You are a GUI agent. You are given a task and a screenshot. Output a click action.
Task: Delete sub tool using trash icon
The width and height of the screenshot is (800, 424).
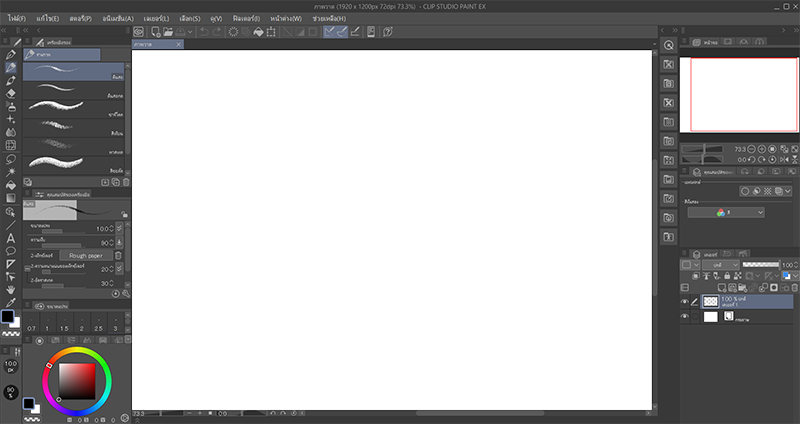click(x=127, y=182)
